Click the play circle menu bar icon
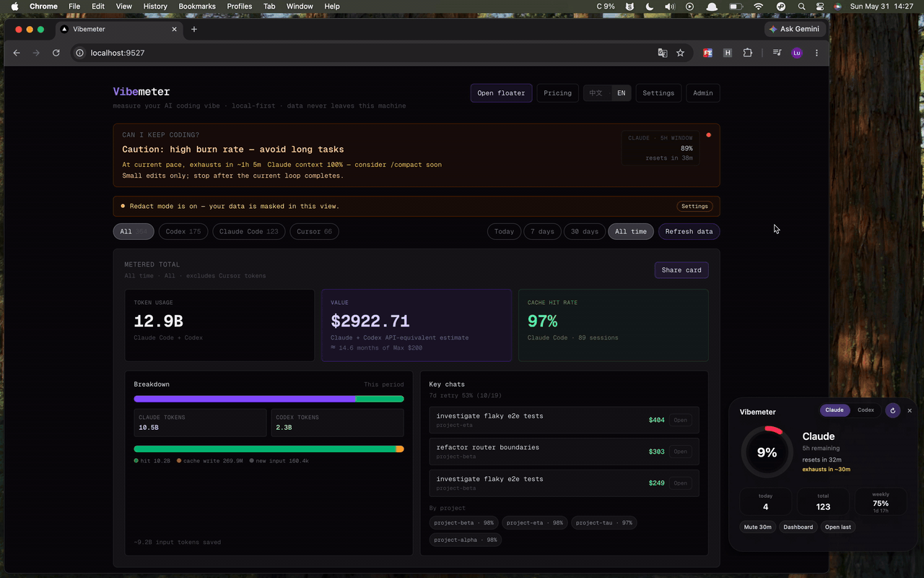Viewport: 924px width, 578px height. [x=689, y=7]
